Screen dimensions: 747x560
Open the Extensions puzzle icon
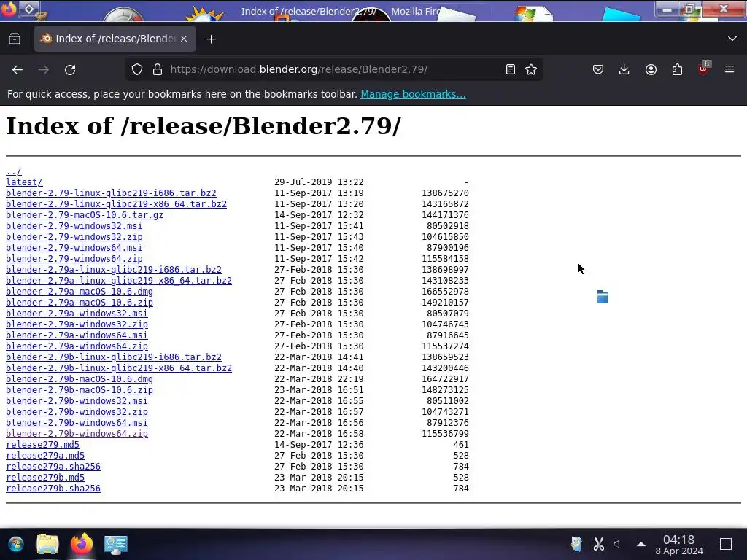pos(677,69)
